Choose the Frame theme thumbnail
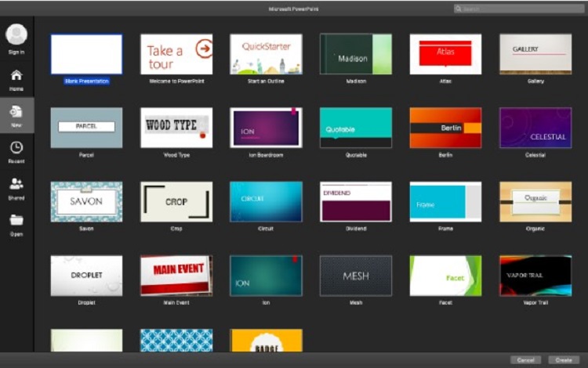Image resolution: width=588 pixels, height=368 pixels. point(445,202)
